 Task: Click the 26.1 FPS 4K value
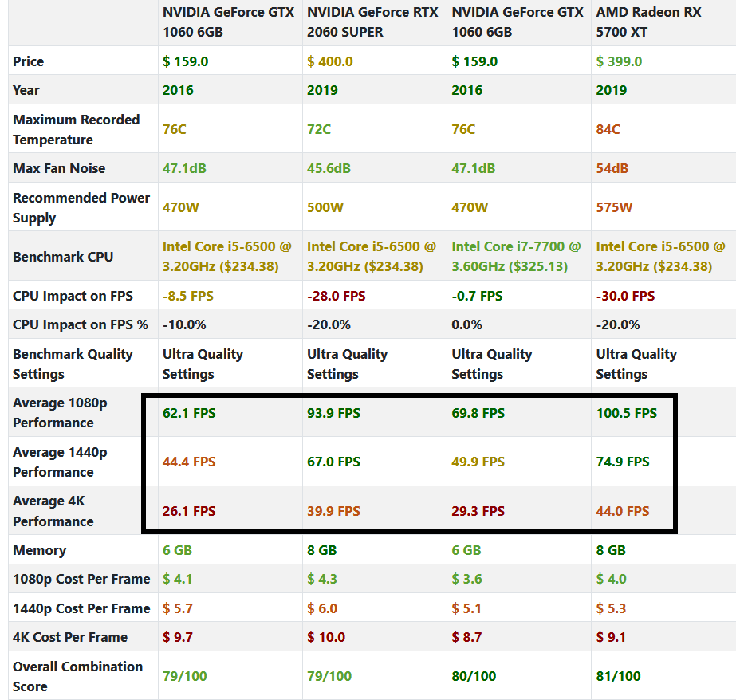189,511
